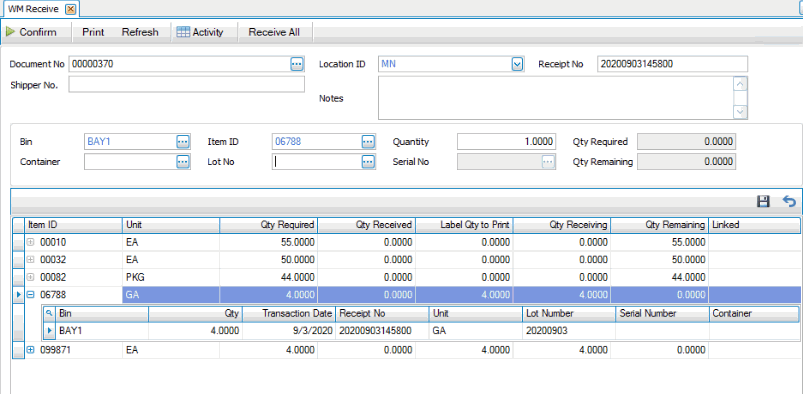Expand item row 00032

click(x=30, y=260)
